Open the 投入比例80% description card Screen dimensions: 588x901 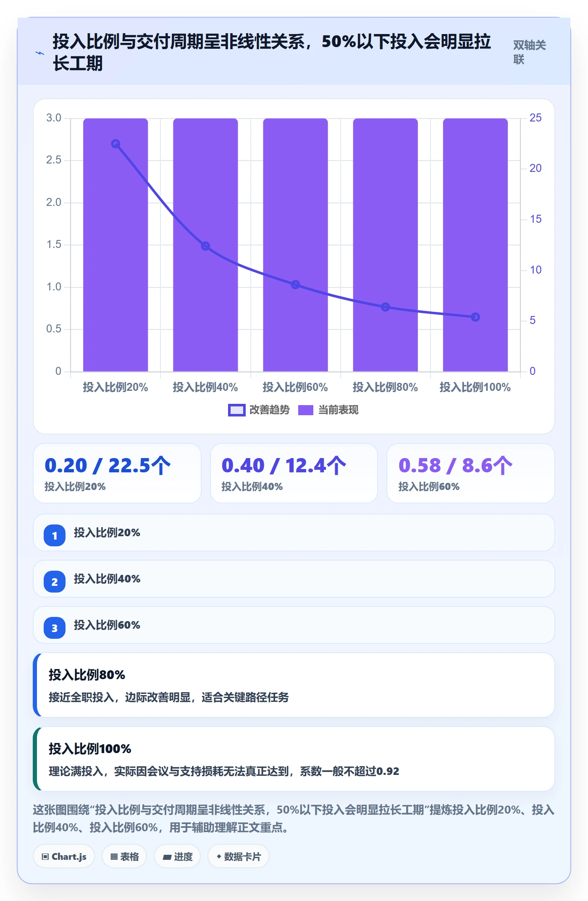click(x=294, y=685)
